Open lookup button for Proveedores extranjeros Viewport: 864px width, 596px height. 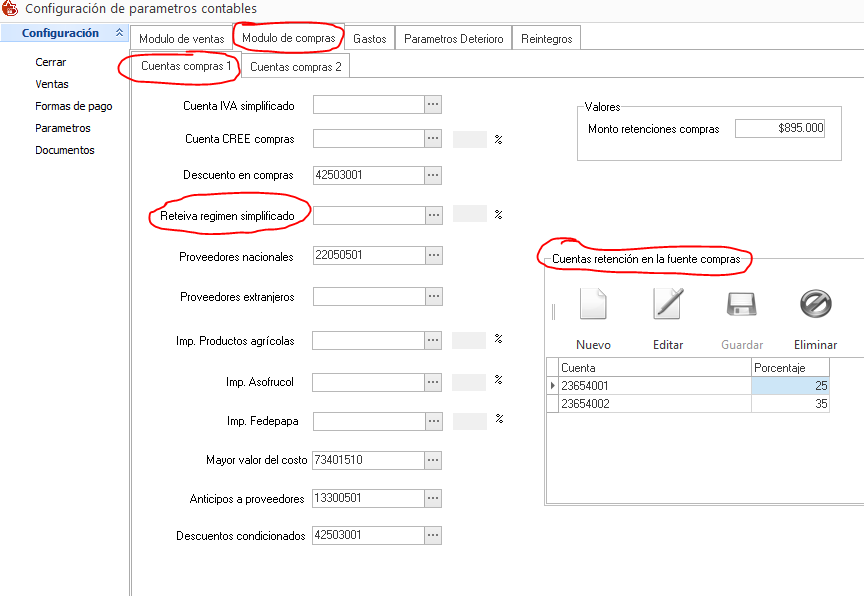click(433, 297)
